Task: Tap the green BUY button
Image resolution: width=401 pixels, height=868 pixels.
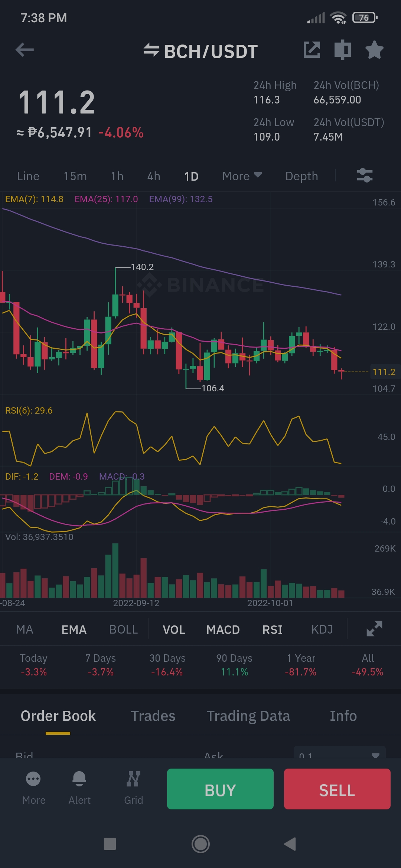Action: pos(220,789)
